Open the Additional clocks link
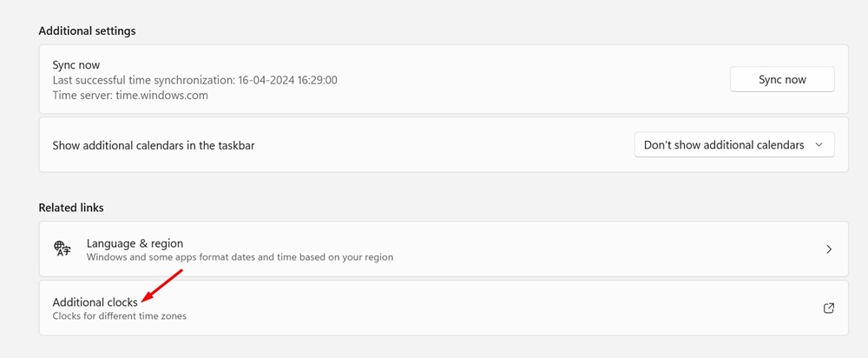 pos(95,302)
